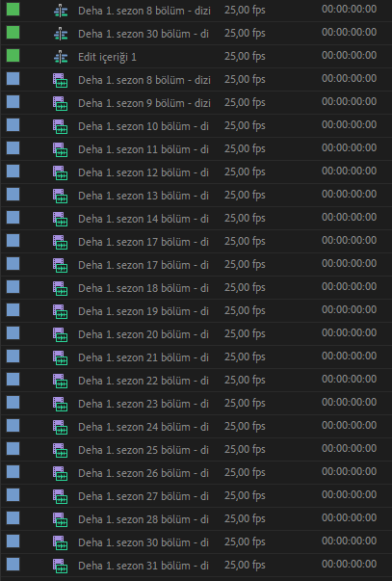Screen dimensions: 392x581
Task: Click the 25,00 fps value of Deha 14 bölüm
Action: (x=245, y=219)
